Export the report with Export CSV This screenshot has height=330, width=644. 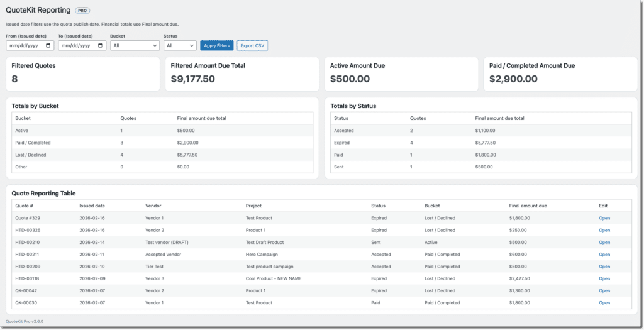pyautogui.click(x=252, y=46)
